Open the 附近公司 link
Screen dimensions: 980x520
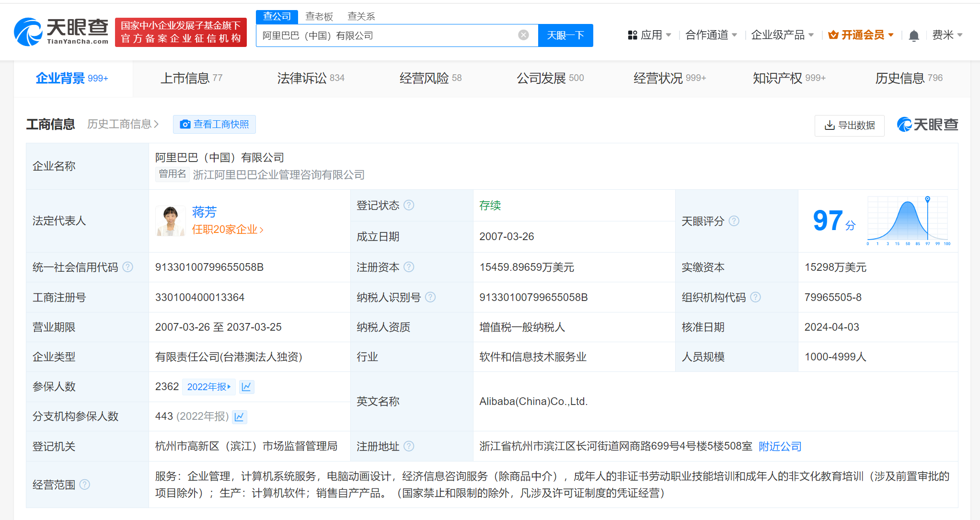click(780, 446)
